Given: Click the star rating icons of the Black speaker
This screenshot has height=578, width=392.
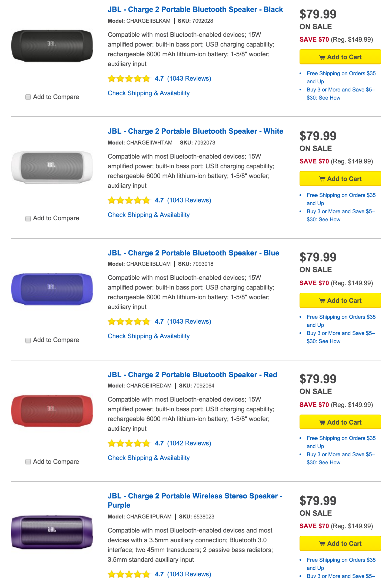Looking at the screenshot, I should [x=129, y=78].
